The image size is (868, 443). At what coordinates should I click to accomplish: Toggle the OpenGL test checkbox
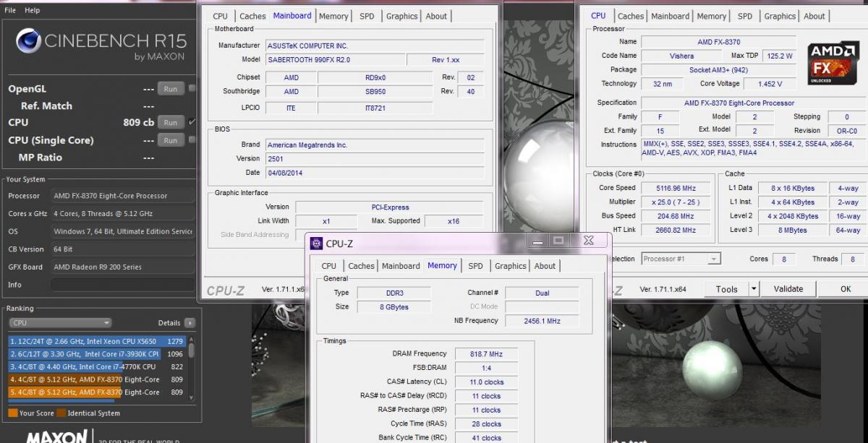point(192,88)
